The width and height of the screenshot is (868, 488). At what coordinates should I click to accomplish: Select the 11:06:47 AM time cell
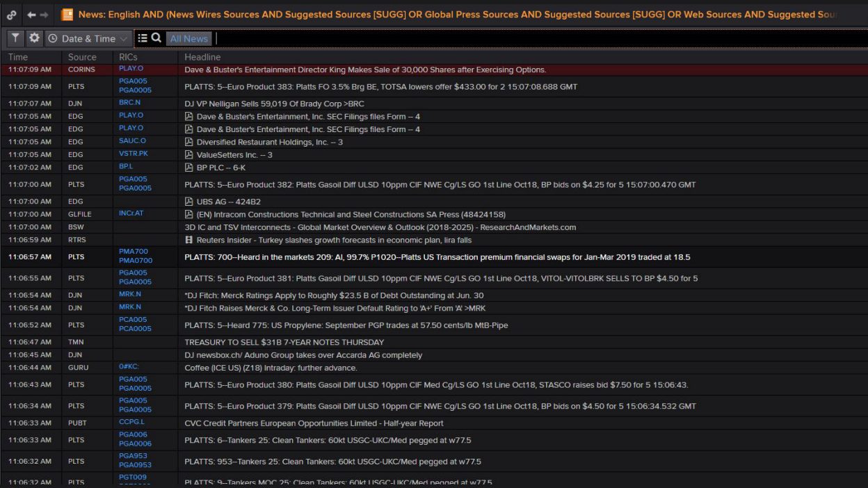coord(29,342)
